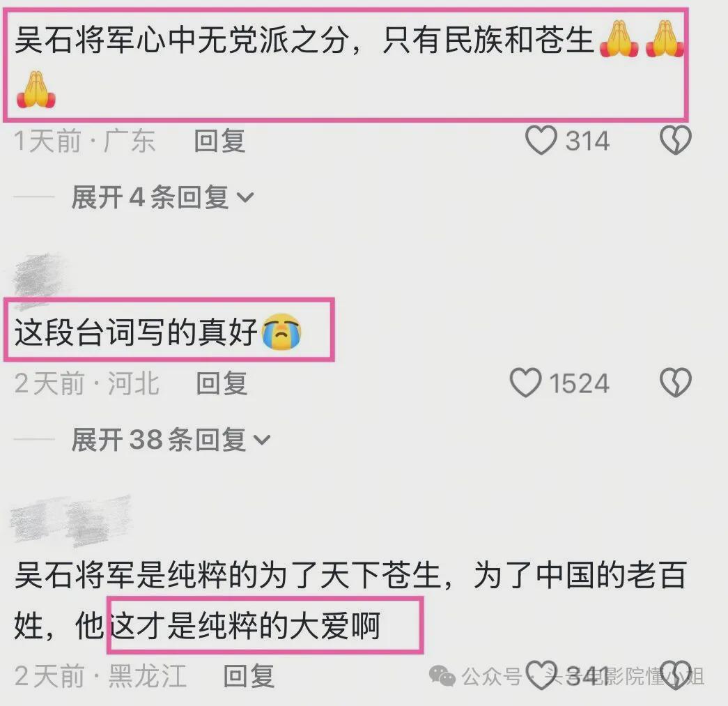The height and width of the screenshot is (706, 728).
Task: Tap the WeChat 公众号 watermark icon
Action: [x=442, y=676]
